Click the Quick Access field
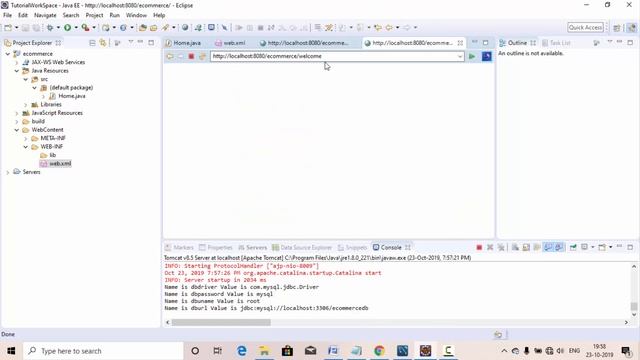 585,27
